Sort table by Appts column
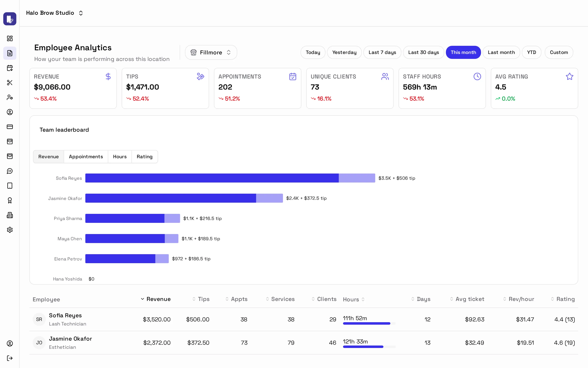Image resolution: width=588 pixels, height=368 pixels. 236,299
